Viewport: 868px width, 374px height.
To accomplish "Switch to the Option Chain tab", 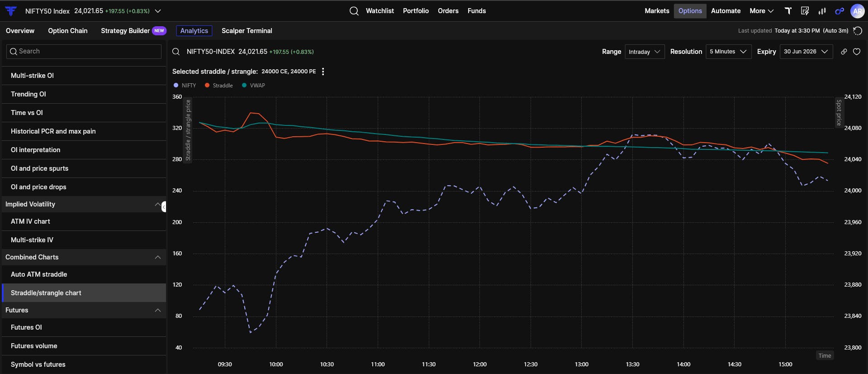I will [68, 31].
